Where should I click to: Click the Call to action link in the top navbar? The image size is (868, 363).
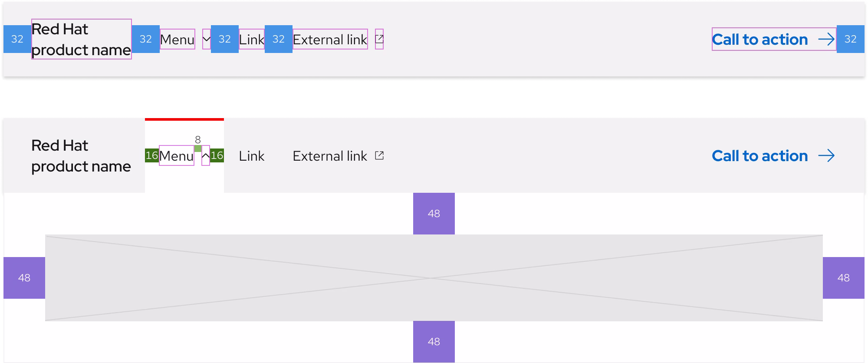click(760, 39)
